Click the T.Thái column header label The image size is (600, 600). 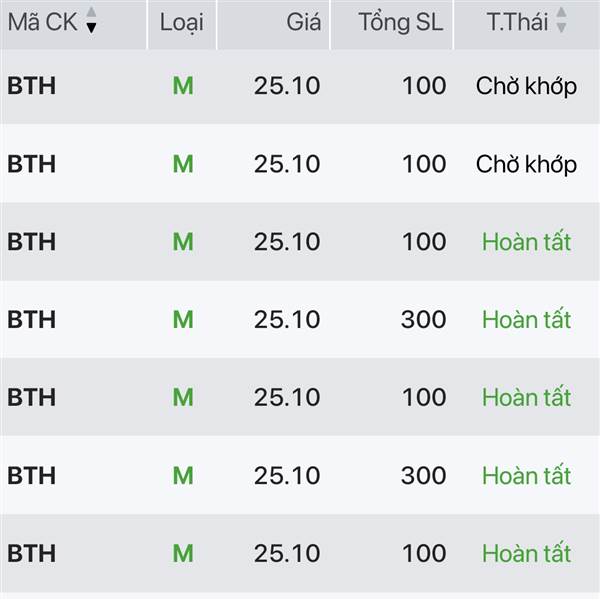pos(517,22)
